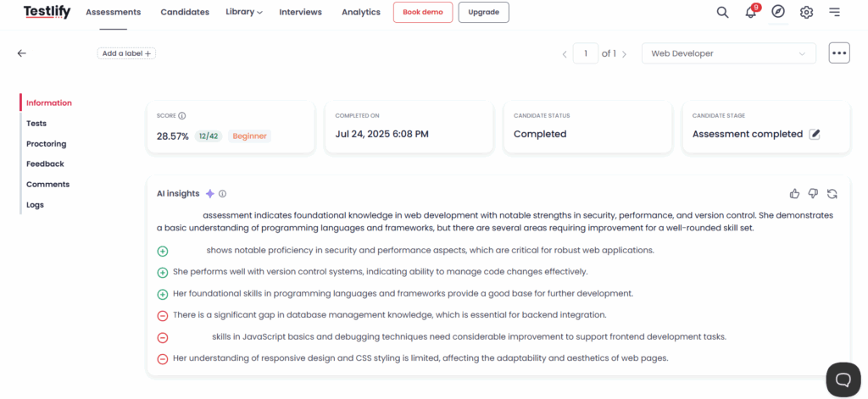Image resolution: width=868 pixels, height=399 pixels.
Task: Click the back arrow icon
Action: pyautogui.click(x=21, y=53)
